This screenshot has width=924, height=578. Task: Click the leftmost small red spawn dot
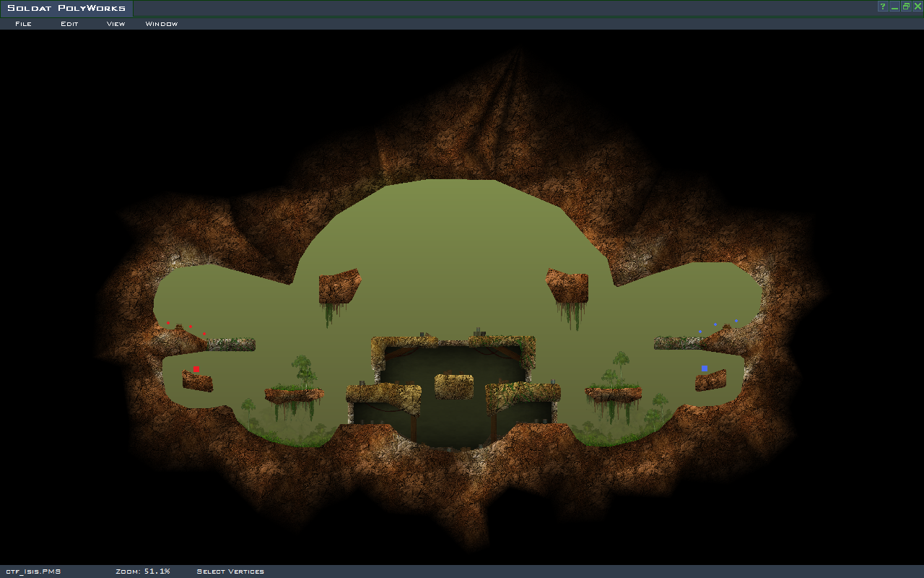point(168,323)
